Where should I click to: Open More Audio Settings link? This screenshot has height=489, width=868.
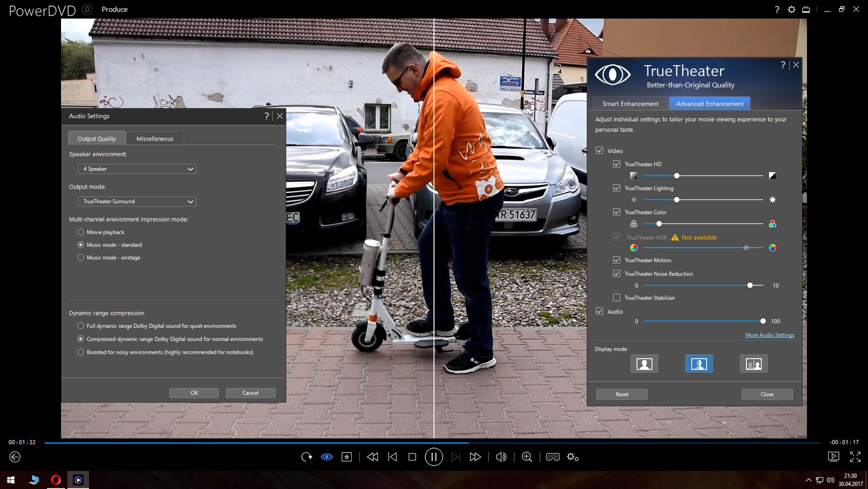click(770, 335)
